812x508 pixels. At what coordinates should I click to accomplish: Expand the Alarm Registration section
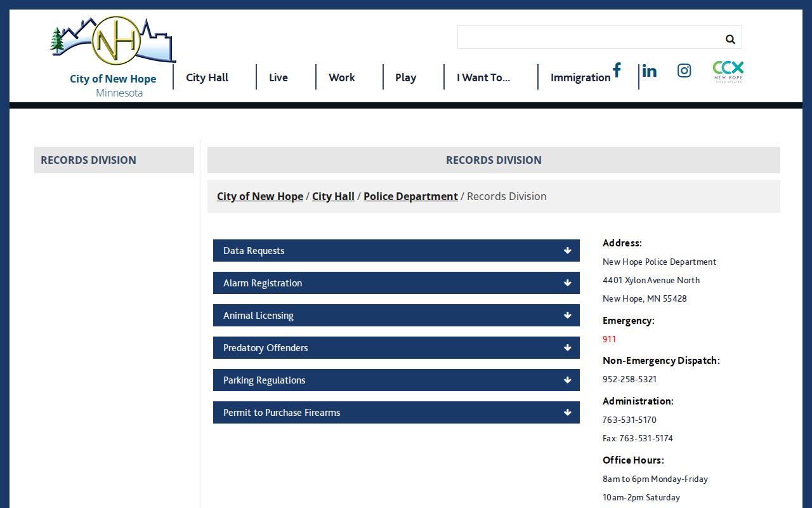(396, 283)
